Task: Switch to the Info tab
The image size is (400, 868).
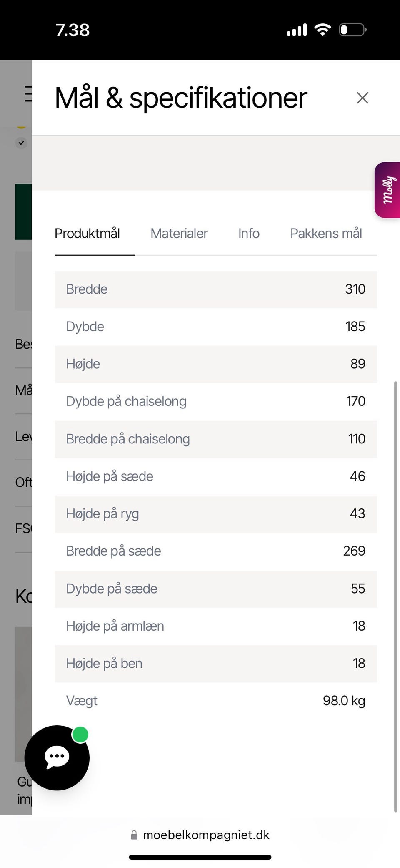Action: coord(249,234)
